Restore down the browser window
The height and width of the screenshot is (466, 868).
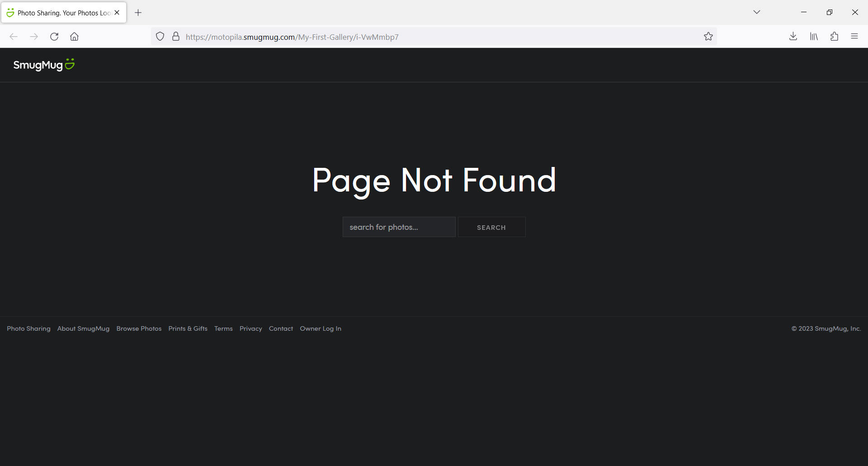pyautogui.click(x=830, y=12)
